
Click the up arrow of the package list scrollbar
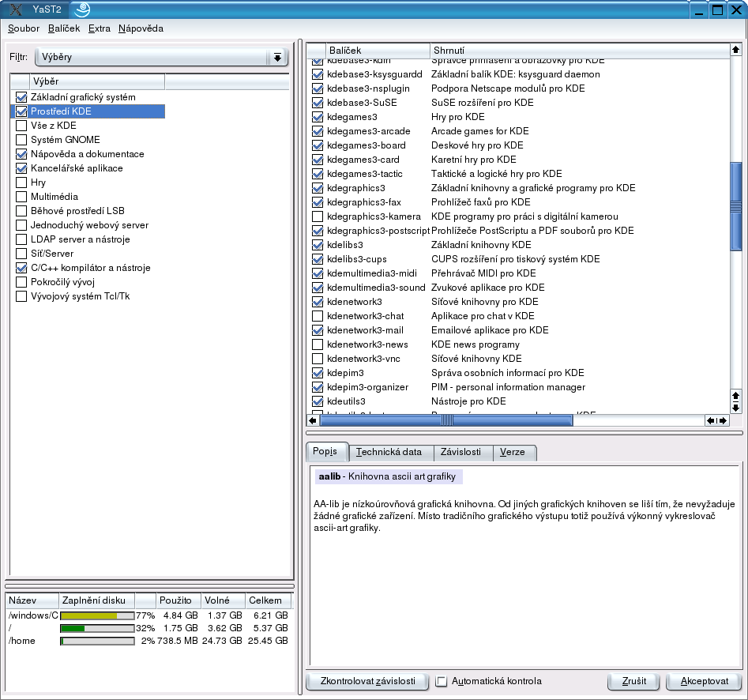pos(735,50)
